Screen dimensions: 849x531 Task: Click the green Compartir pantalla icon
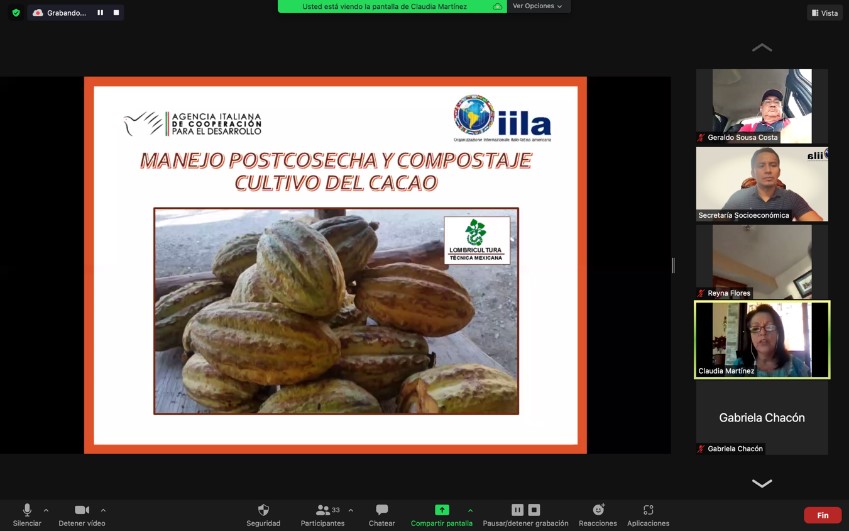pos(442,510)
